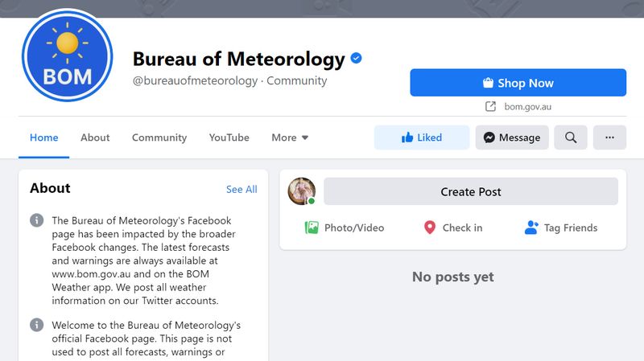
Task: Choose the Check in location pin
Action: coord(453,228)
